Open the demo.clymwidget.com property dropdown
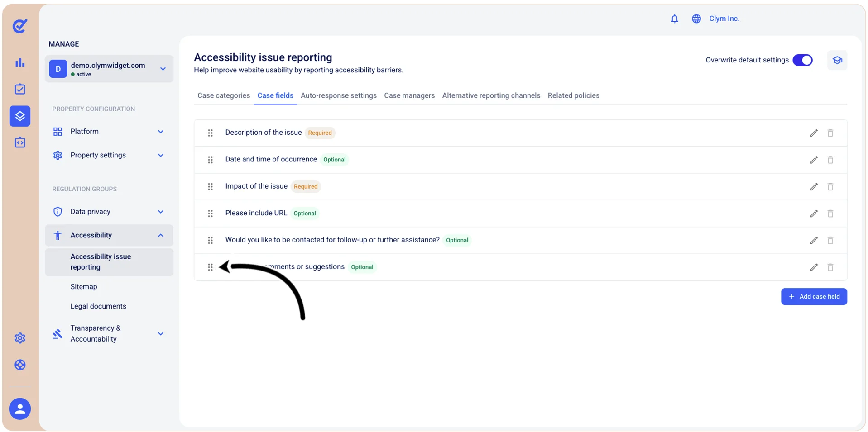The height and width of the screenshot is (432, 868). pos(109,69)
